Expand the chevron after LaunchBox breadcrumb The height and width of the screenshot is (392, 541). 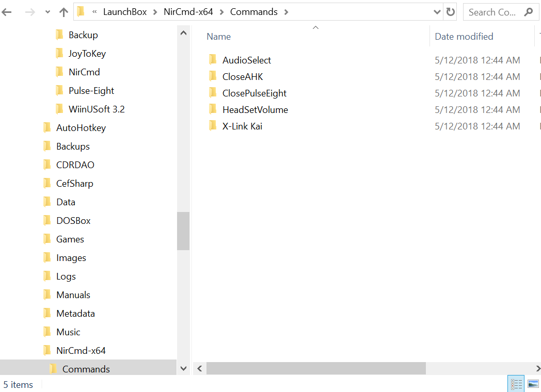pos(155,12)
